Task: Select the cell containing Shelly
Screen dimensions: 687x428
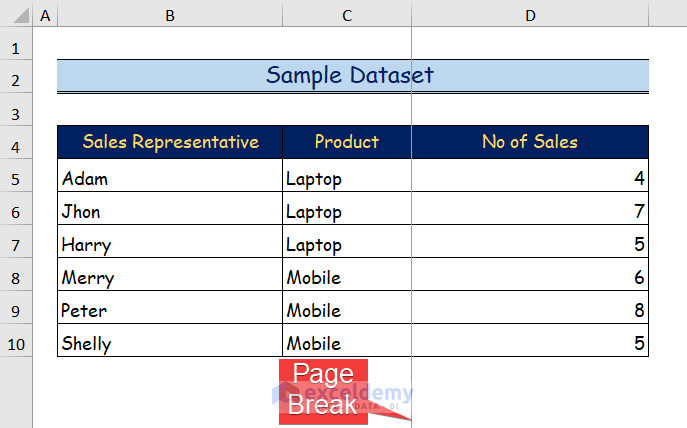Action: 170,344
